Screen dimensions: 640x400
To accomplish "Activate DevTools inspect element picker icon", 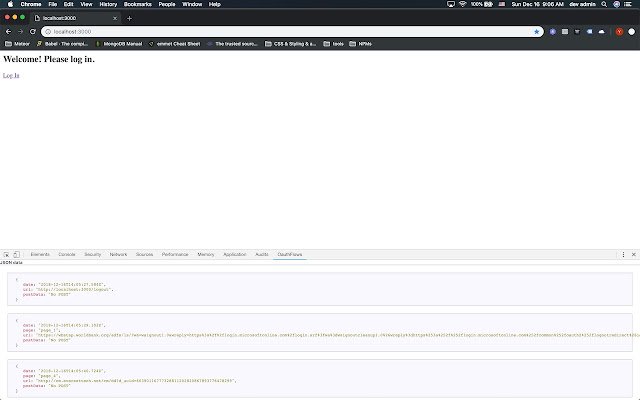I will coord(6,254).
